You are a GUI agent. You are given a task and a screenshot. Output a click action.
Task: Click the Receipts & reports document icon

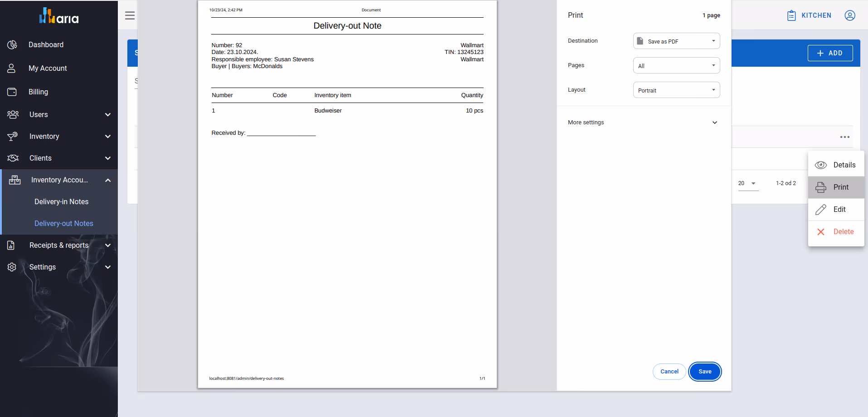(x=11, y=245)
